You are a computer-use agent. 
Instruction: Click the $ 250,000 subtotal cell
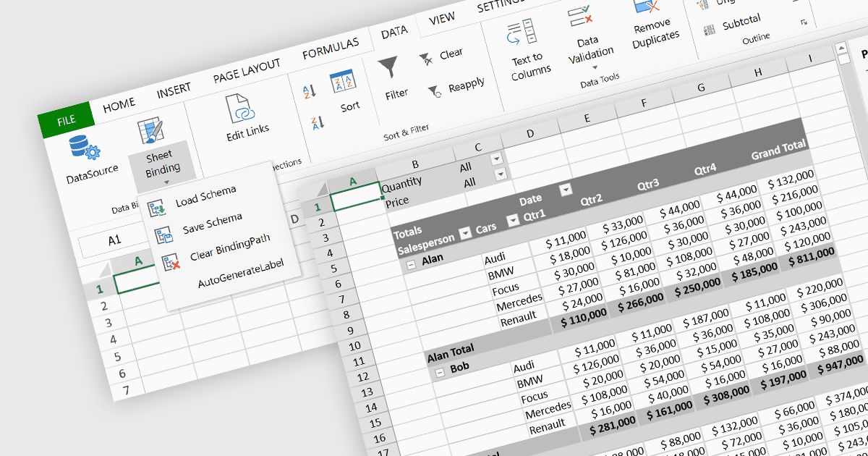697,287
